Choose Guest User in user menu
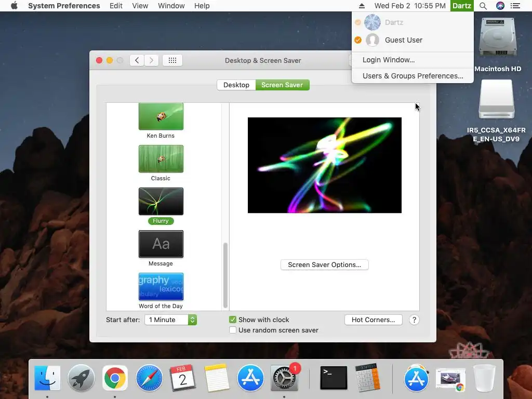The height and width of the screenshot is (399, 532). (413, 40)
